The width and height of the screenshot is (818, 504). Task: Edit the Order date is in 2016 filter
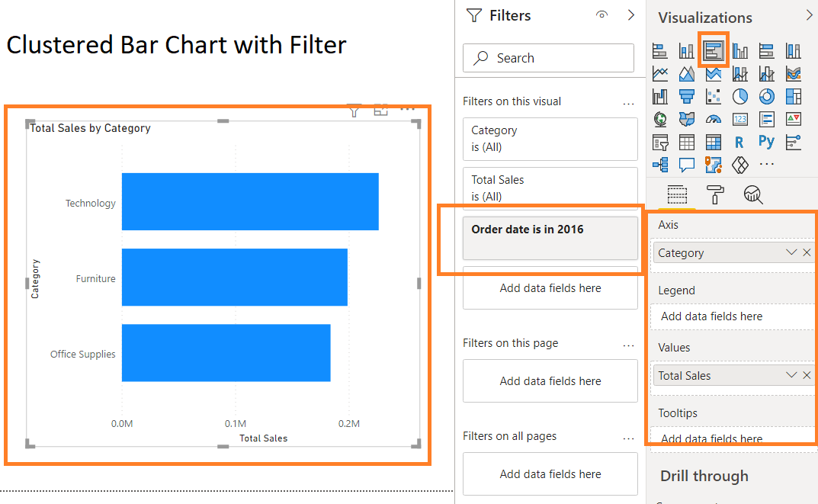coord(550,238)
